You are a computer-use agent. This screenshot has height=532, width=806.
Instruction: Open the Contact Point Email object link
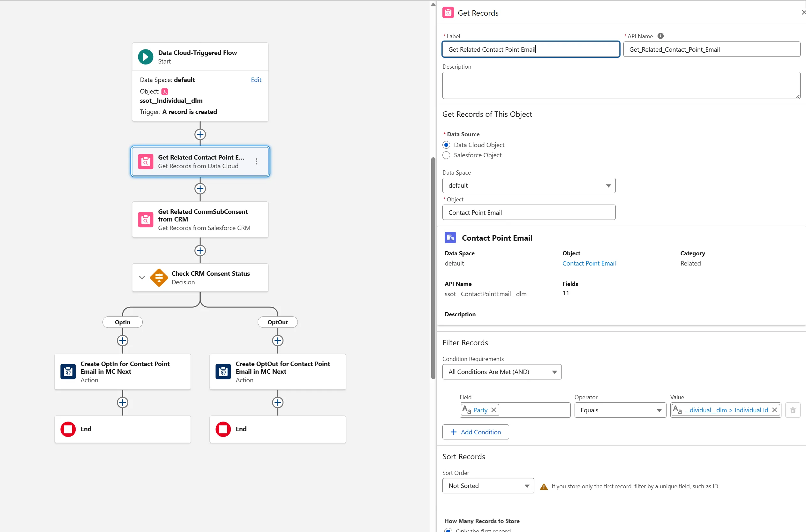coord(589,263)
